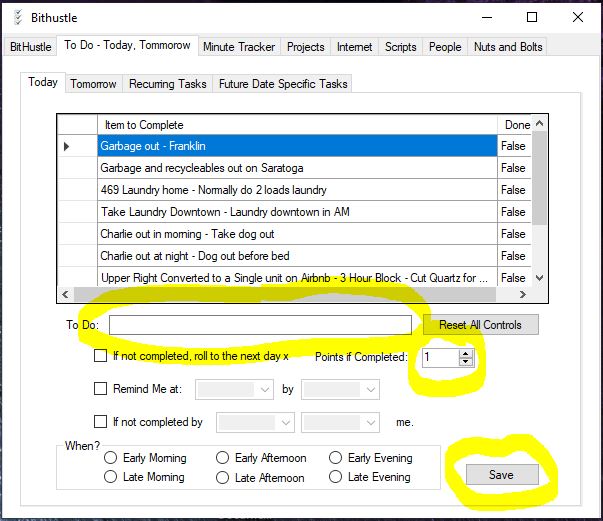The width and height of the screenshot is (603, 521).
Task: Click Done value False for Charlie out at night
Action: point(514,256)
